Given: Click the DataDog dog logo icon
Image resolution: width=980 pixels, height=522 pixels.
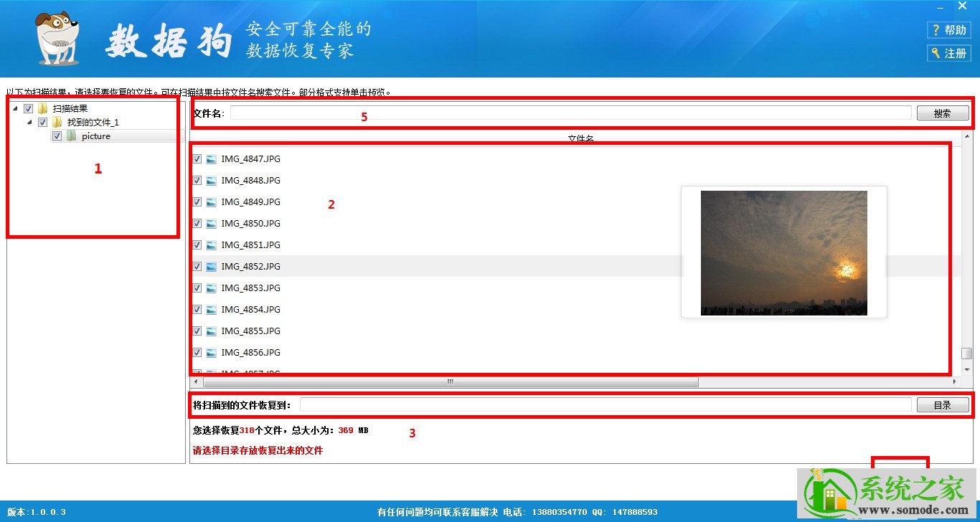Looking at the screenshot, I should 56,39.
